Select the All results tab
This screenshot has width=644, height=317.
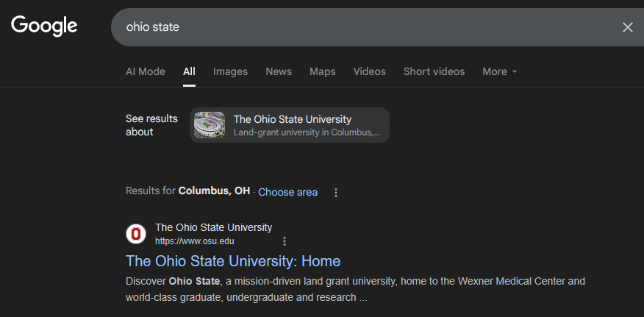point(189,71)
